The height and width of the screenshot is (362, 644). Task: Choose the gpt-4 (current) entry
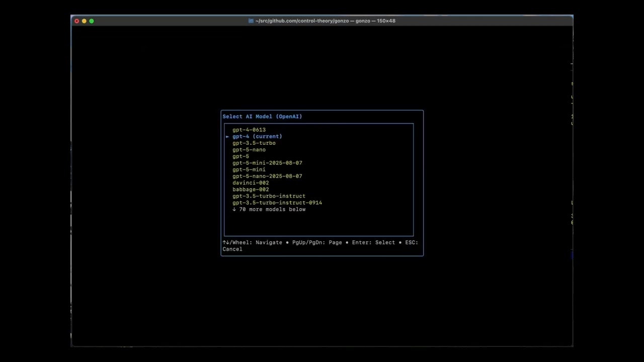point(257,136)
